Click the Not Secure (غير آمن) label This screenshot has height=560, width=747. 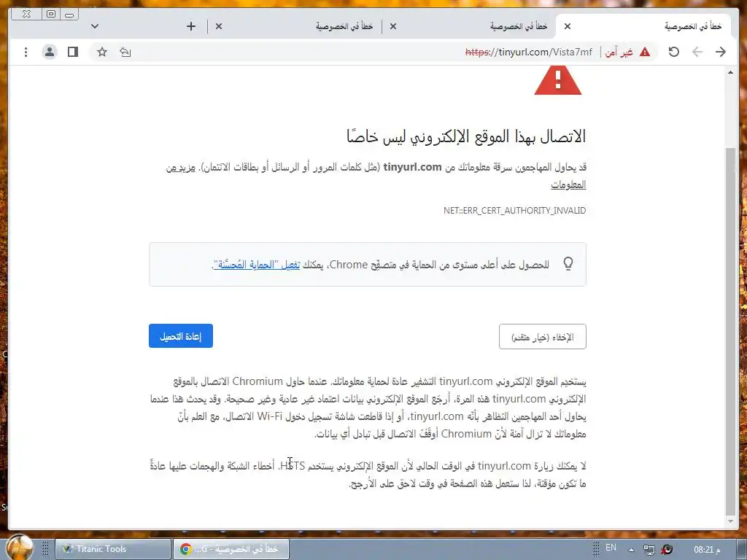tap(619, 52)
